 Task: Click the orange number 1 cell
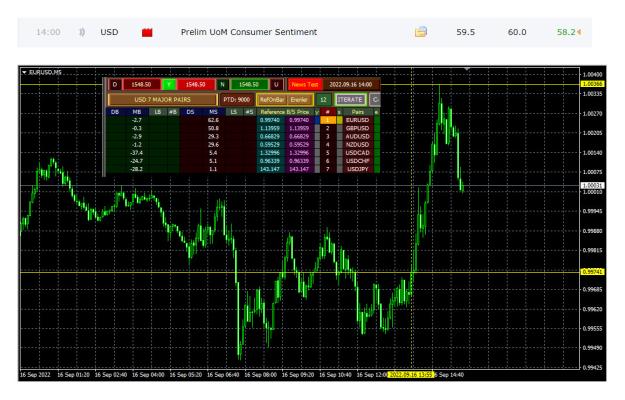coord(328,120)
